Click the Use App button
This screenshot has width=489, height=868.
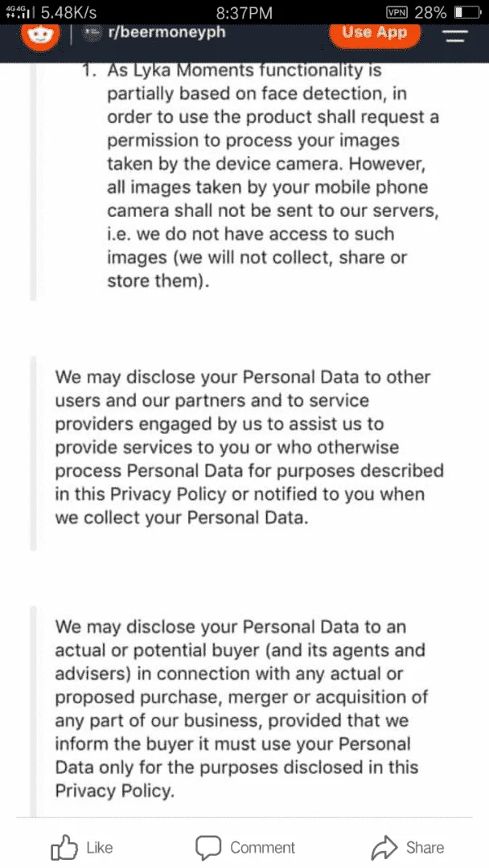click(374, 33)
